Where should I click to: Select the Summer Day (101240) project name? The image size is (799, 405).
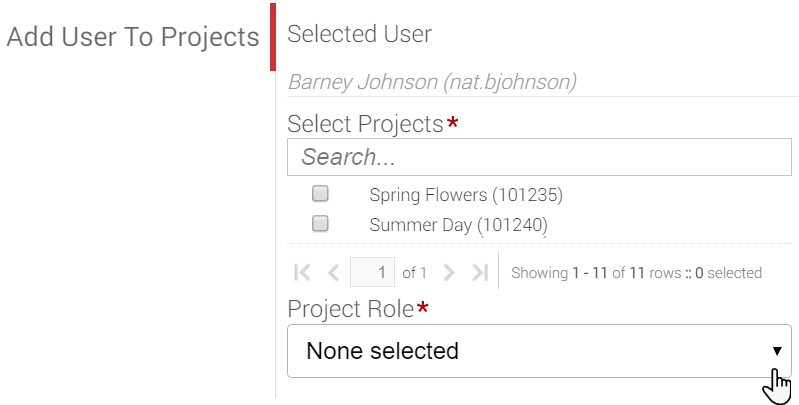pos(458,225)
